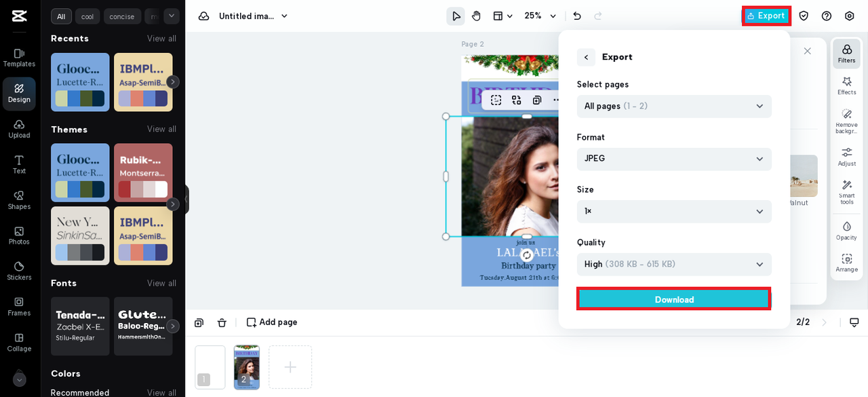Apply the New Y SinkinSa theme card
Image resolution: width=868 pixels, height=397 pixels.
(80, 235)
